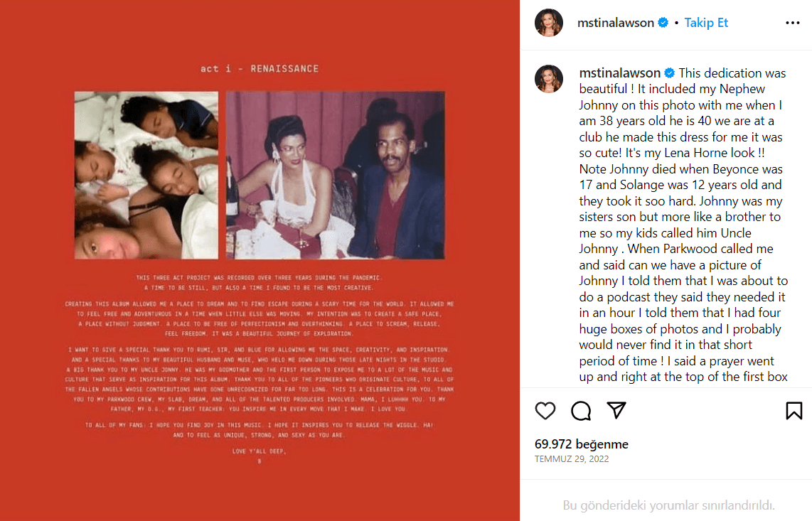
Task: Click the photo of couple at club
Action: [336, 175]
